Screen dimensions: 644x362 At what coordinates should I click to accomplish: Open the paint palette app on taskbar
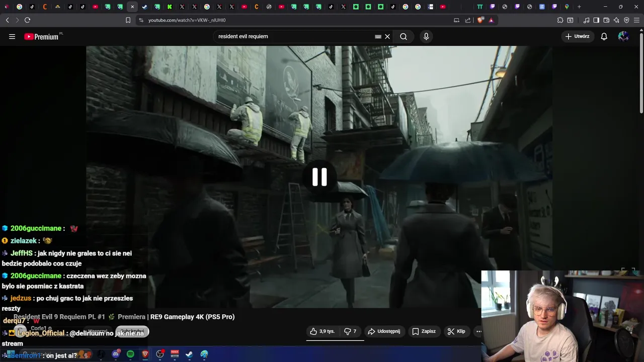click(x=204, y=354)
